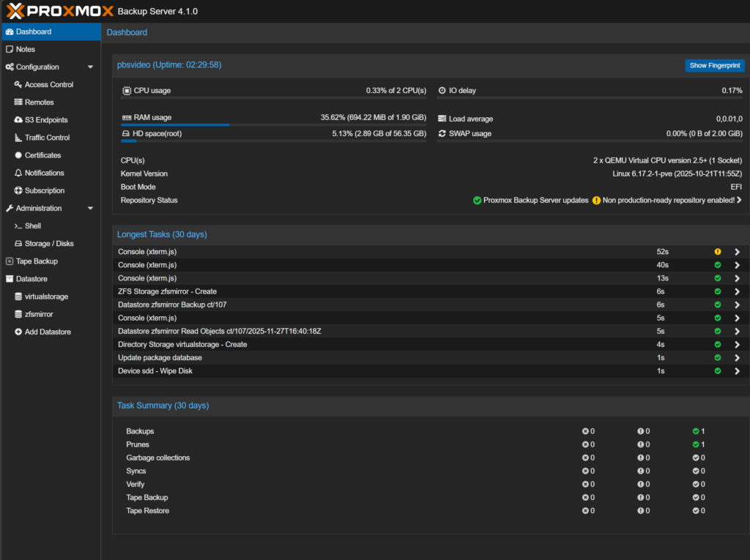Select the Access Control shield icon
Viewport: 750px width, 560px height.
coord(17,84)
